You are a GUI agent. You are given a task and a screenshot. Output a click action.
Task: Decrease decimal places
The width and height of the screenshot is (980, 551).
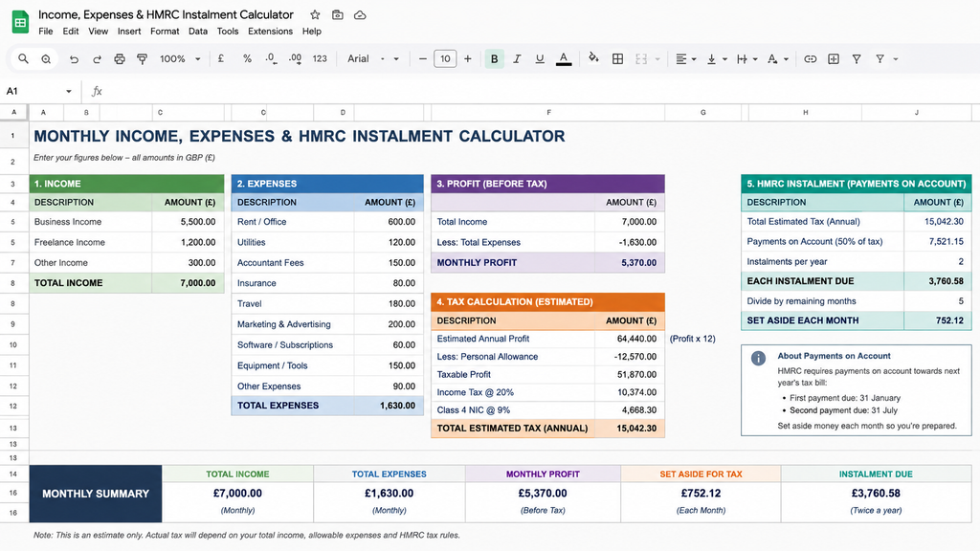[271, 58]
